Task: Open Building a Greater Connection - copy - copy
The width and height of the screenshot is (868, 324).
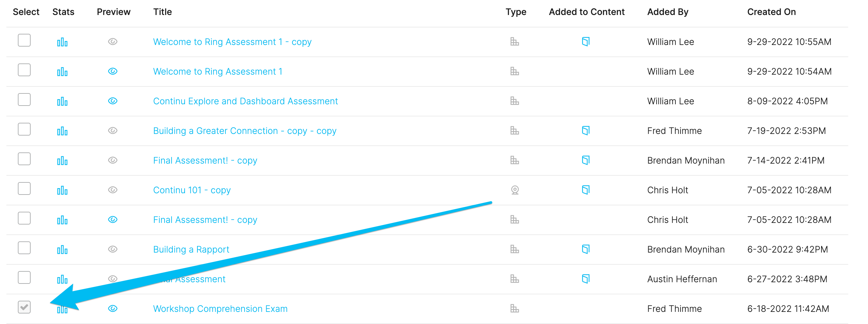Action: pyautogui.click(x=245, y=131)
